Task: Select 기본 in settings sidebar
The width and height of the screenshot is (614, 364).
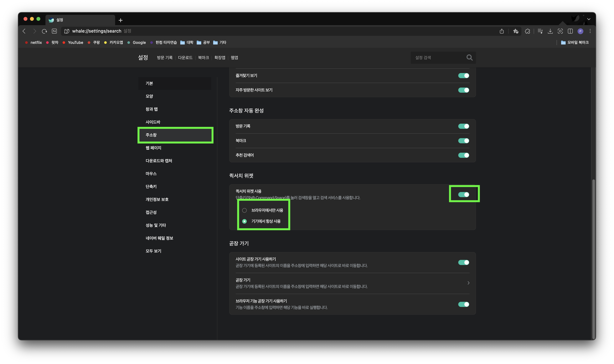Action: [x=175, y=83]
